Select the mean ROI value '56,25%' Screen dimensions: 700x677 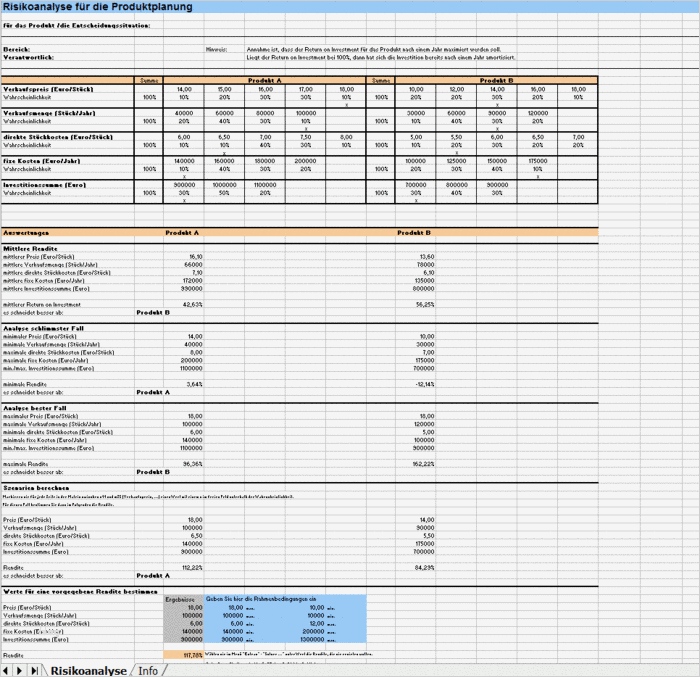click(425, 305)
